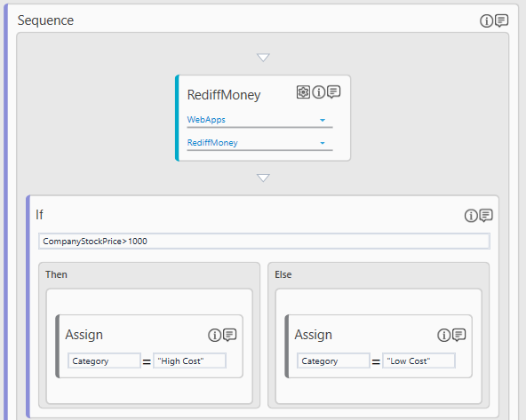526x420 pixels.
Task: Select the Category variable field in Then branch
Action: click(x=104, y=361)
